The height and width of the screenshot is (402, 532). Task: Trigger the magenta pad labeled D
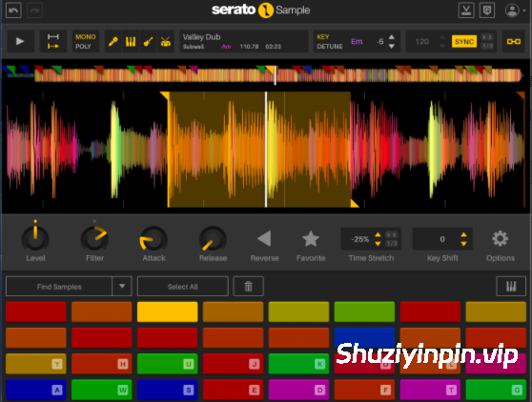298,390
